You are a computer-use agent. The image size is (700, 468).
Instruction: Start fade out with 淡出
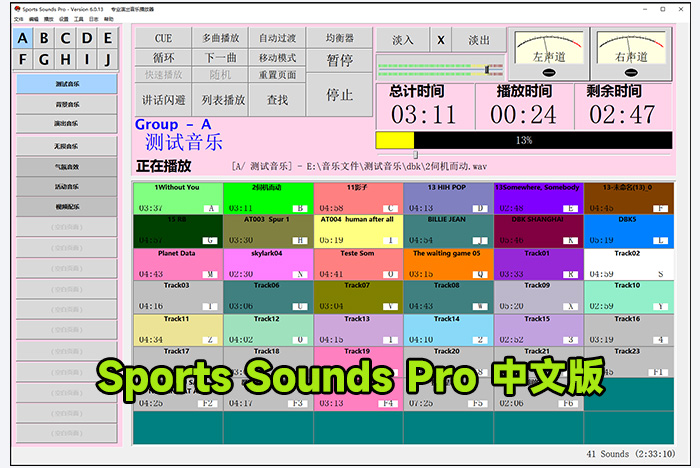click(479, 40)
